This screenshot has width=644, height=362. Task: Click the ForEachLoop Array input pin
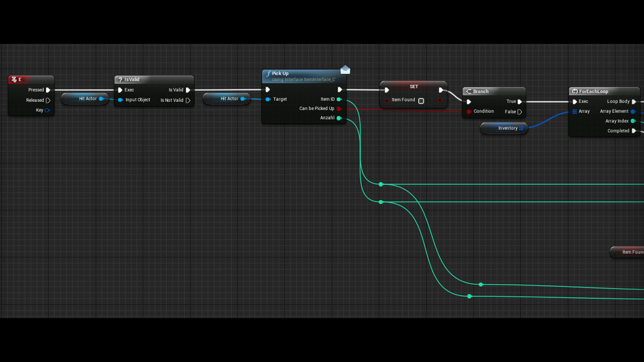[575, 111]
